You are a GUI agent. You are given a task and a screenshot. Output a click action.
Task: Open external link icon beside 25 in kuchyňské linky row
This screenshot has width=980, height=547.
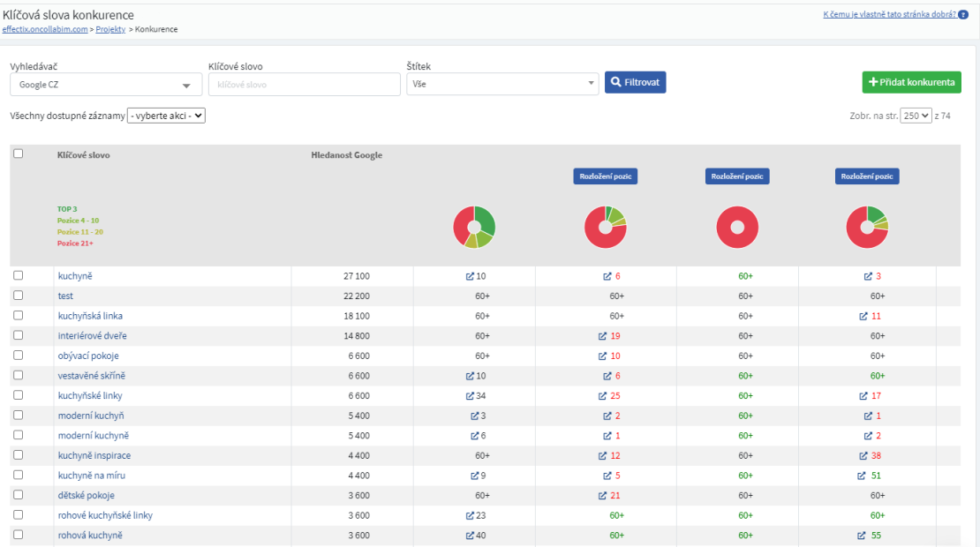click(x=602, y=396)
